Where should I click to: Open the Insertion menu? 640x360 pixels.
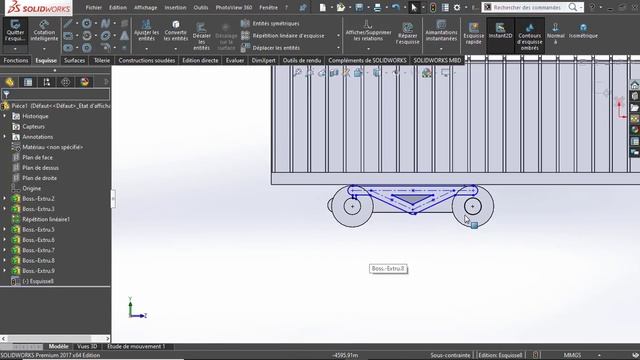(175, 7)
